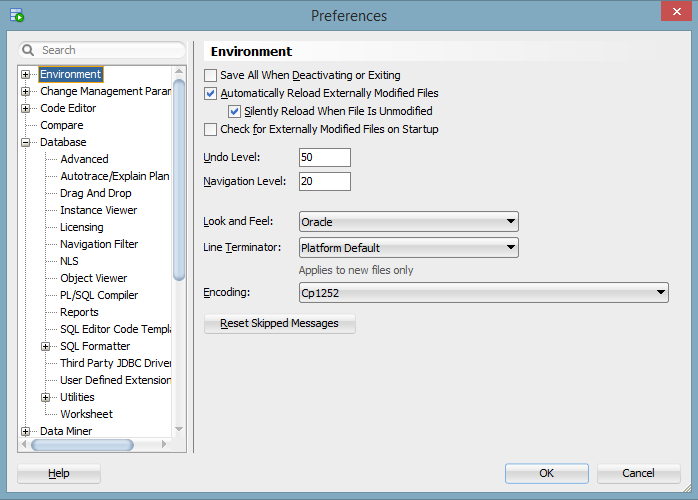This screenshot has height=500, width=698.
Task: Uncheck Automatically Reload Externally Modified Files
Action: tap(210, 94)
